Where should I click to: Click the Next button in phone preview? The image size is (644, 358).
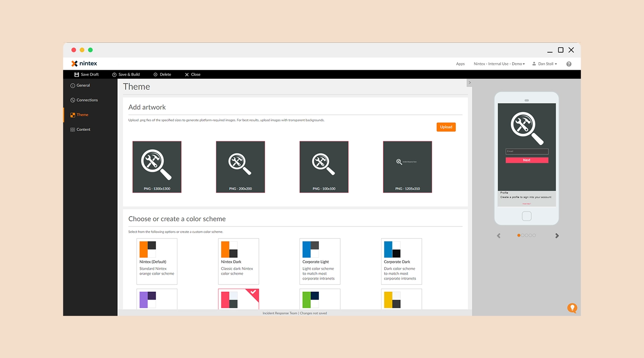527,160
